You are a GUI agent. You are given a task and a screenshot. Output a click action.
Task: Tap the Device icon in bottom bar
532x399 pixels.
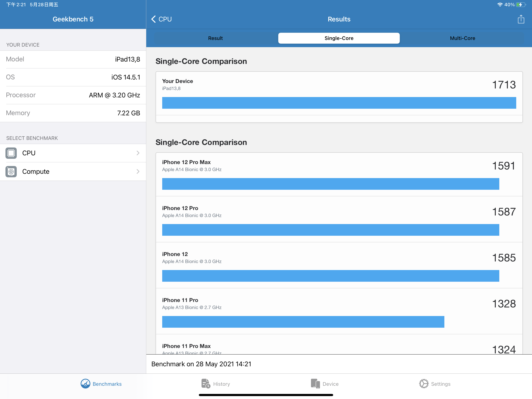click(x=315, y=384)
